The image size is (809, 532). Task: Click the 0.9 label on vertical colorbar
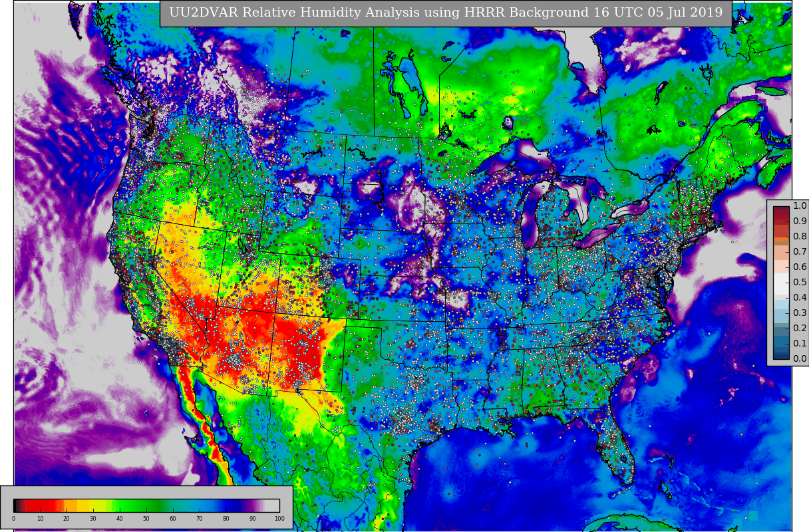(800, 221)
